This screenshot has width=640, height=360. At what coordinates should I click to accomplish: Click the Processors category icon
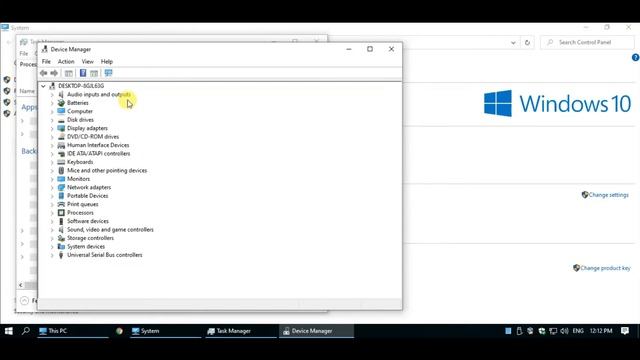point(61,213)
